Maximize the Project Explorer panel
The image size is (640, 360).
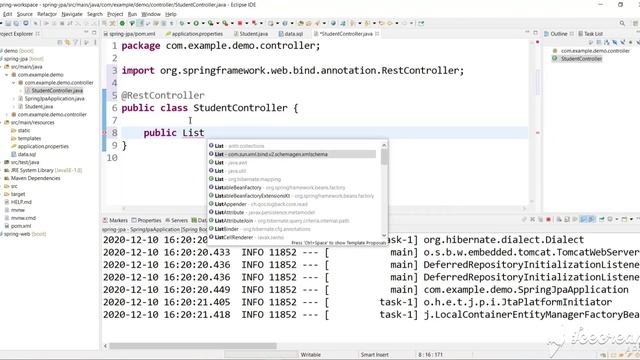point(94,32)
